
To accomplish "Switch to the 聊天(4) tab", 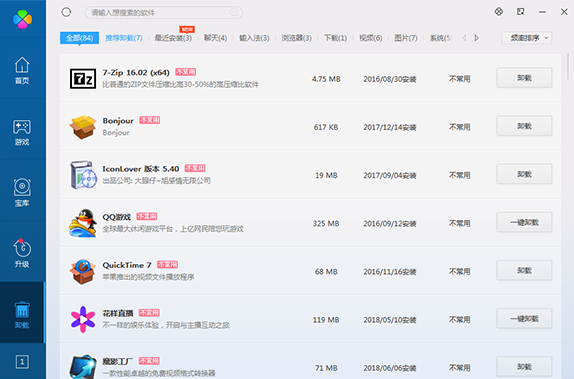I will pos(215,38).
